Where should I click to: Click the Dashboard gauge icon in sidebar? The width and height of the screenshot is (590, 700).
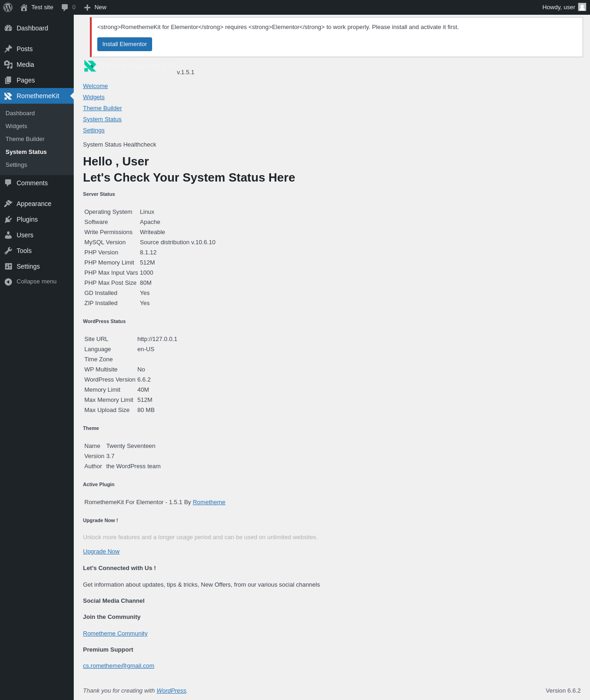pyautogui.click(x=8, y=28)
